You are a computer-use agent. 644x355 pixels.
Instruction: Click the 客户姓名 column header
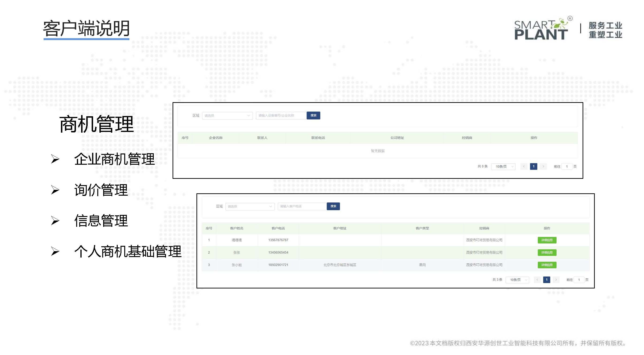pyautogui.click(x=237, y=229)
